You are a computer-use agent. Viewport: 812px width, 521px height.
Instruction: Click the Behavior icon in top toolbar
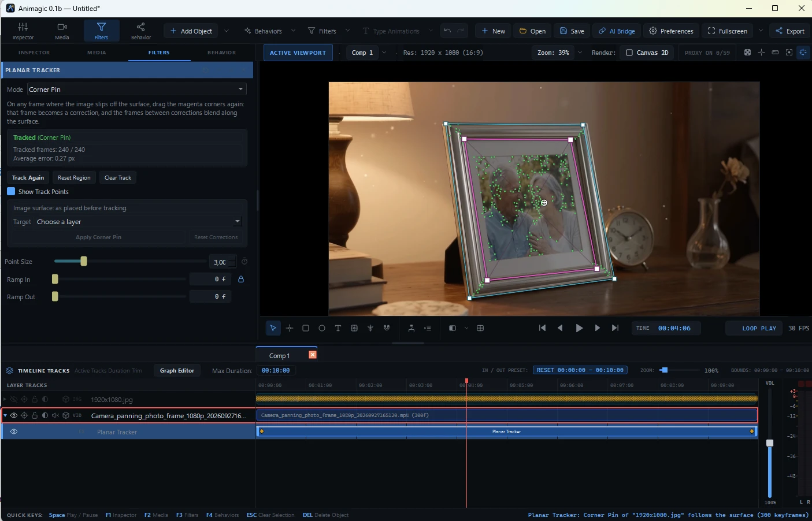[140, 31]
